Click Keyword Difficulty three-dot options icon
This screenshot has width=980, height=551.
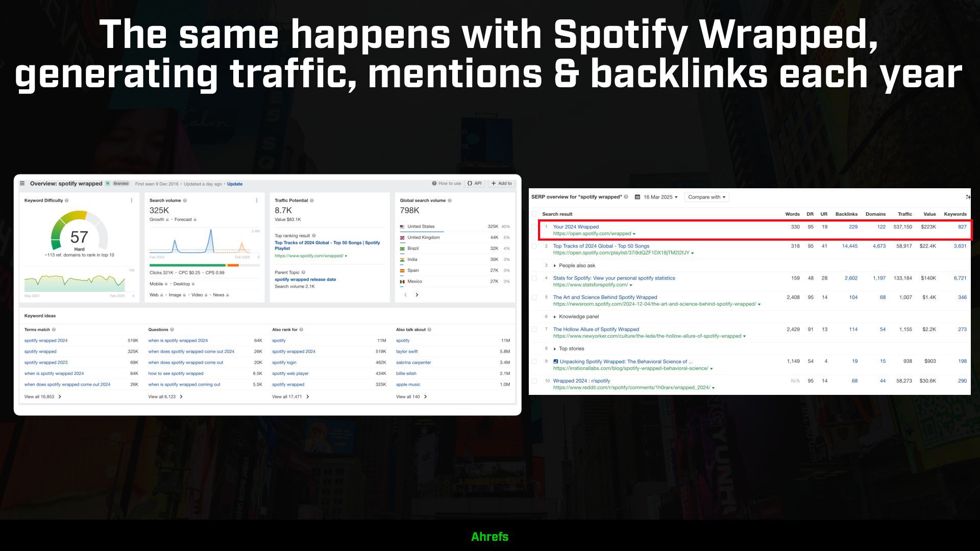131,201
